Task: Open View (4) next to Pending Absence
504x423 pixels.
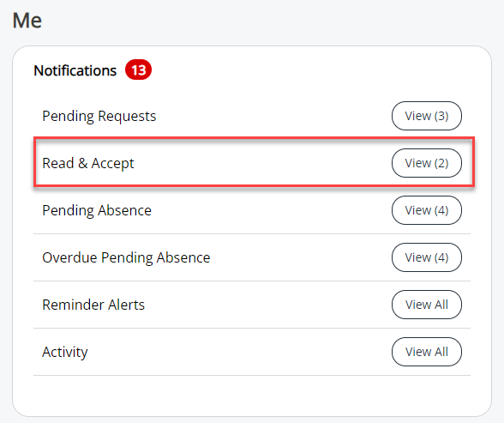Action: (x=427, y=210)
